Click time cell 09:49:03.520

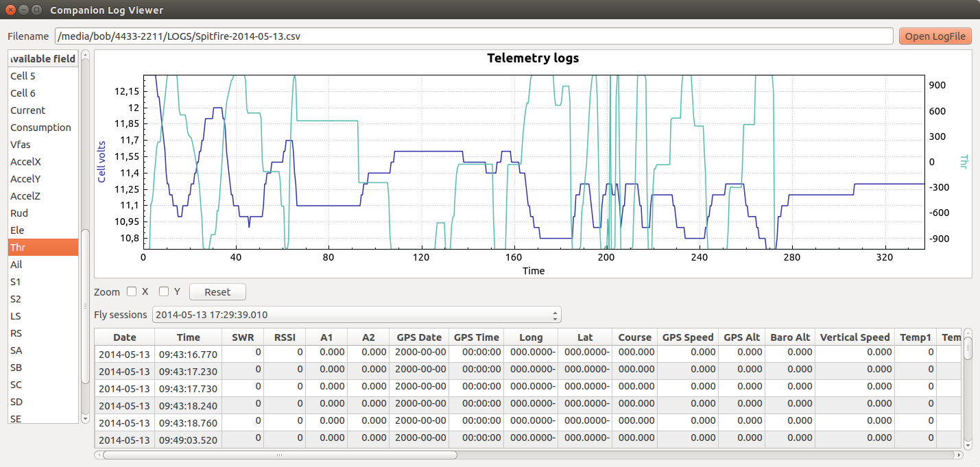(189, 440)
